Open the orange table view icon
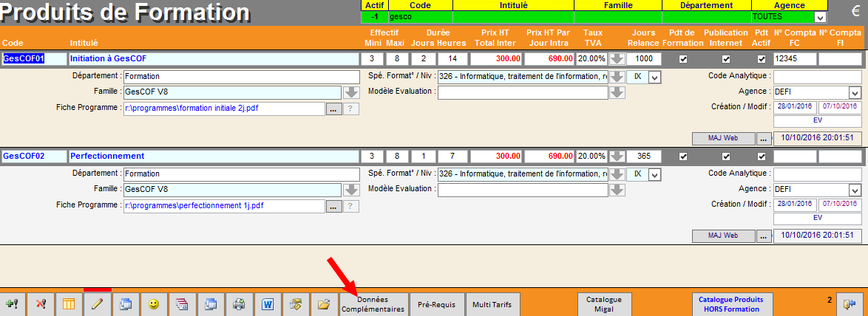Screen dimensions: 868x316 tap(69, 304)
